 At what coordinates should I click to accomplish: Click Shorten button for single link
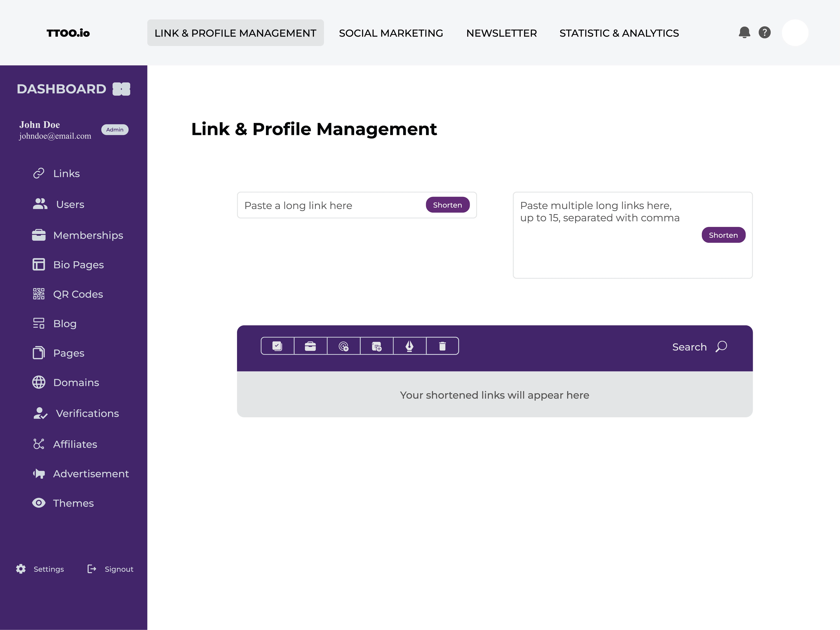[x=447, y=205]
